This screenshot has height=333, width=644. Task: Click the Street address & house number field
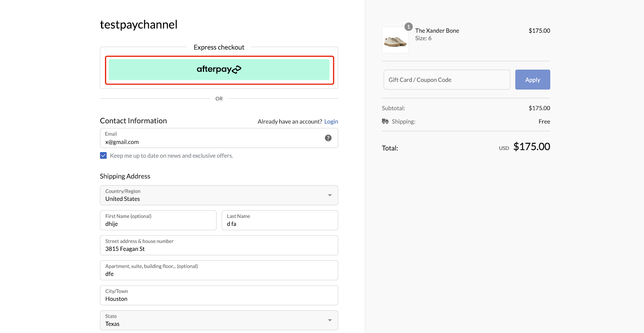[x=219, y=245]
